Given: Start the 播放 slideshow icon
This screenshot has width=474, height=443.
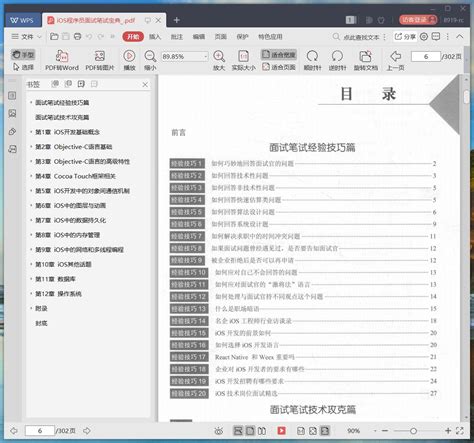Looking at the screenshot, I should (x=129, y=56).
